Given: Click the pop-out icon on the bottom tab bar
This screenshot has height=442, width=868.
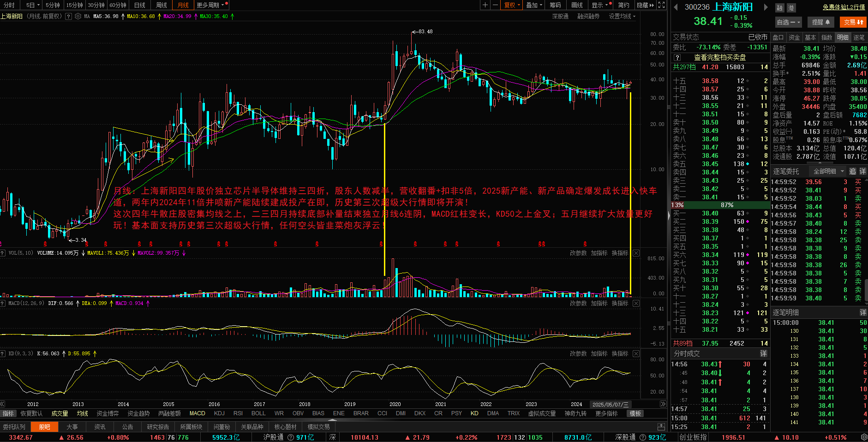Looking at the screenshot, I should pyautogui.click(x=661, y=427).
